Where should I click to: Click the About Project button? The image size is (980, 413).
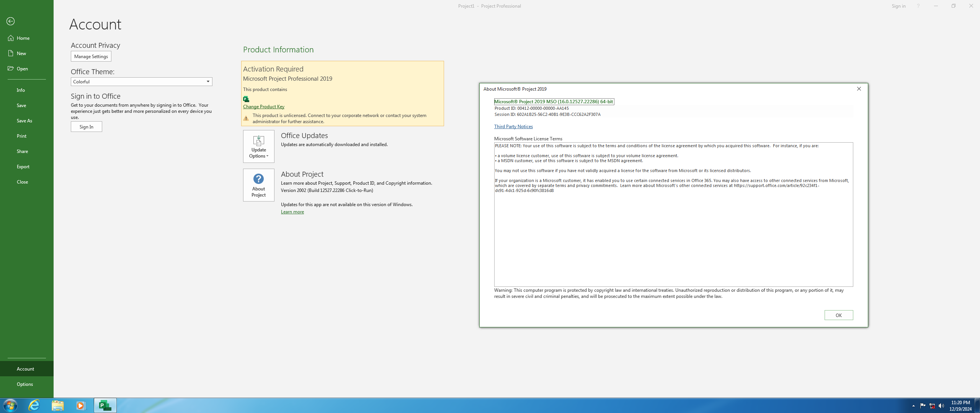pos(259,185)
